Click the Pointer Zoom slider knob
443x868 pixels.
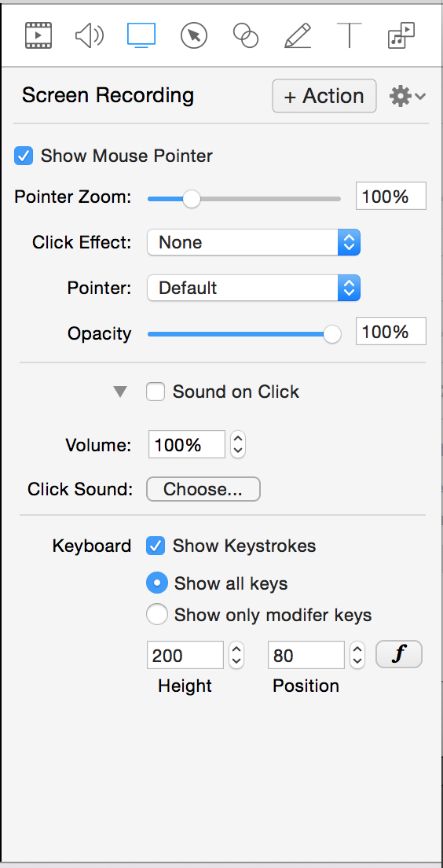click(192, 198)
